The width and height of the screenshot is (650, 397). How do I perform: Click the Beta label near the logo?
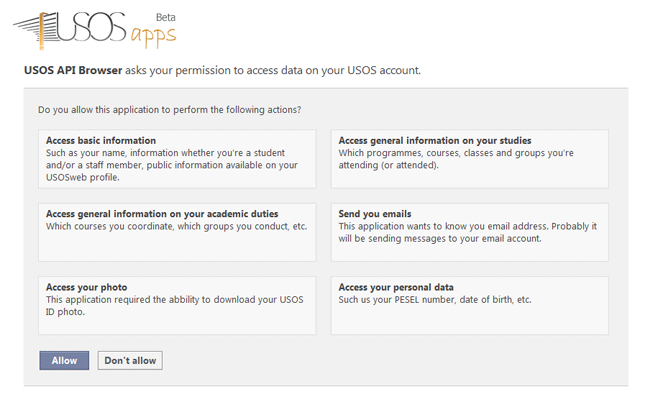click(x=165, y=17)
